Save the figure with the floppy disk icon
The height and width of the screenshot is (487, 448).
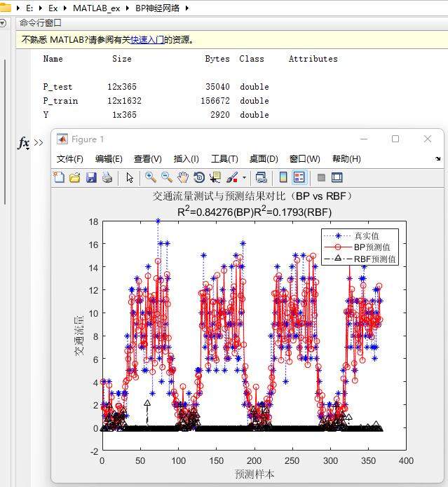pos(91,178)
